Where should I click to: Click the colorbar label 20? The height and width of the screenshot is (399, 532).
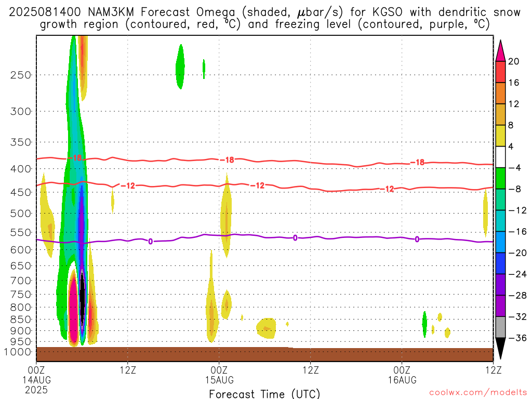click(x=514, y=61)
